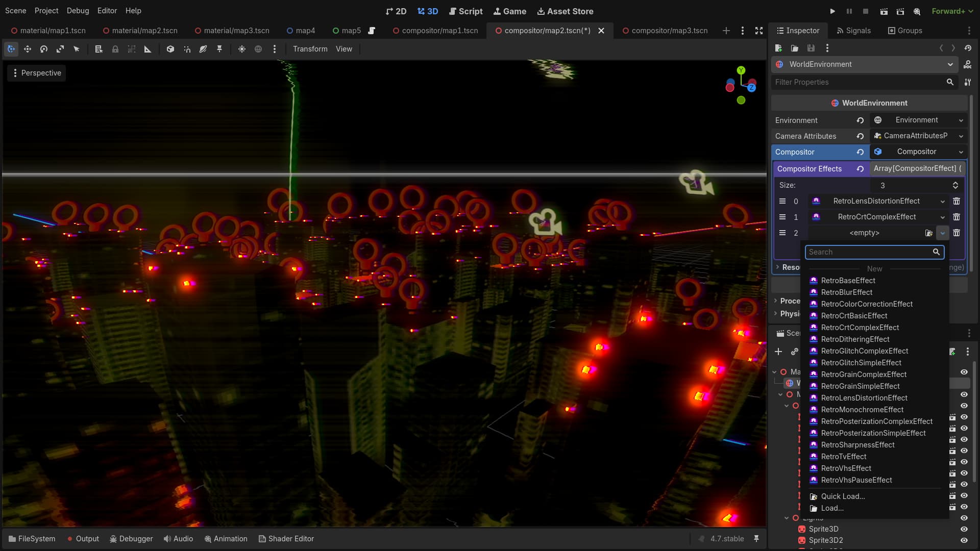Open sun preview settings icon
980x551 pixels.
pyautogui.click(x=242, y=49)
